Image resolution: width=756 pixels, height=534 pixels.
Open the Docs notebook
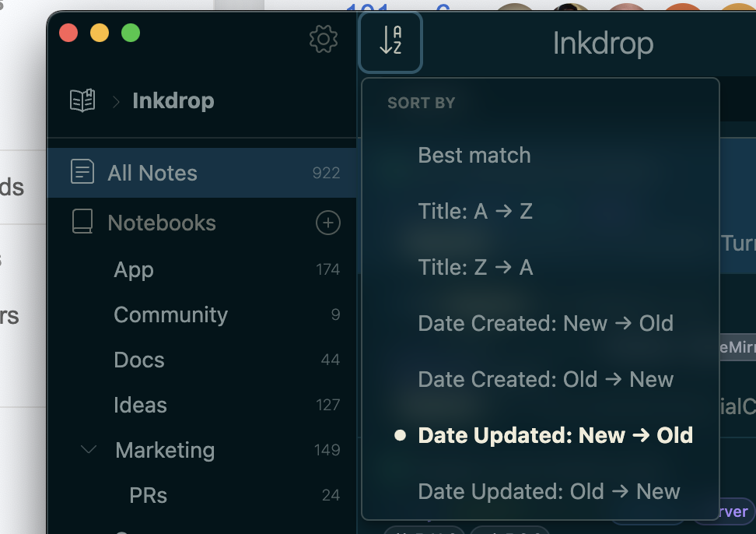click(x=202, y=360)
